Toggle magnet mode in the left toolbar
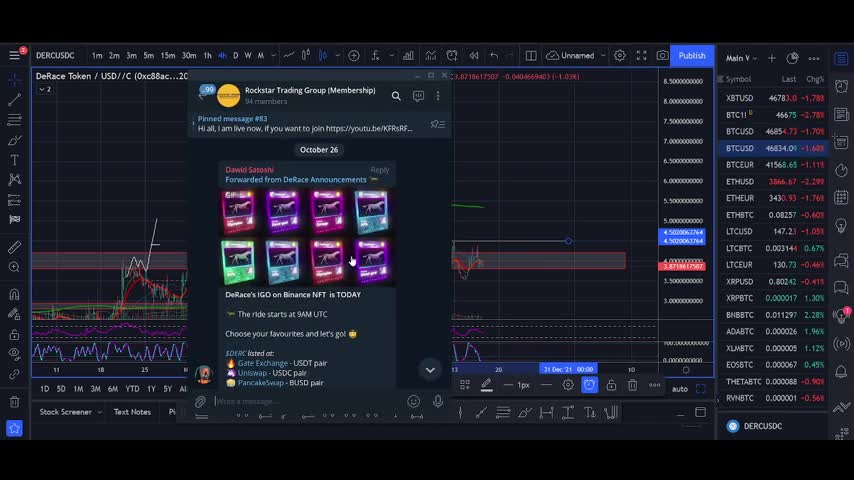 (14, 295)
